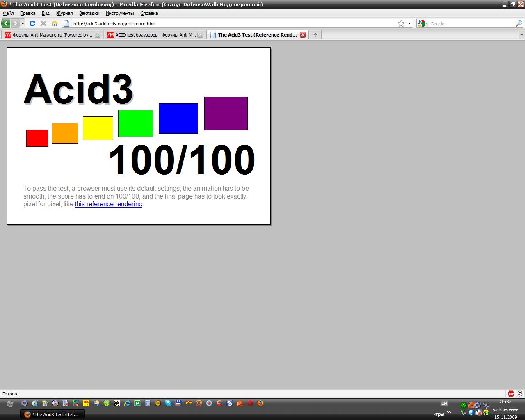This screenshot has width=525, height=420.
Task: Click the URL address field
Action: (234, 23)
